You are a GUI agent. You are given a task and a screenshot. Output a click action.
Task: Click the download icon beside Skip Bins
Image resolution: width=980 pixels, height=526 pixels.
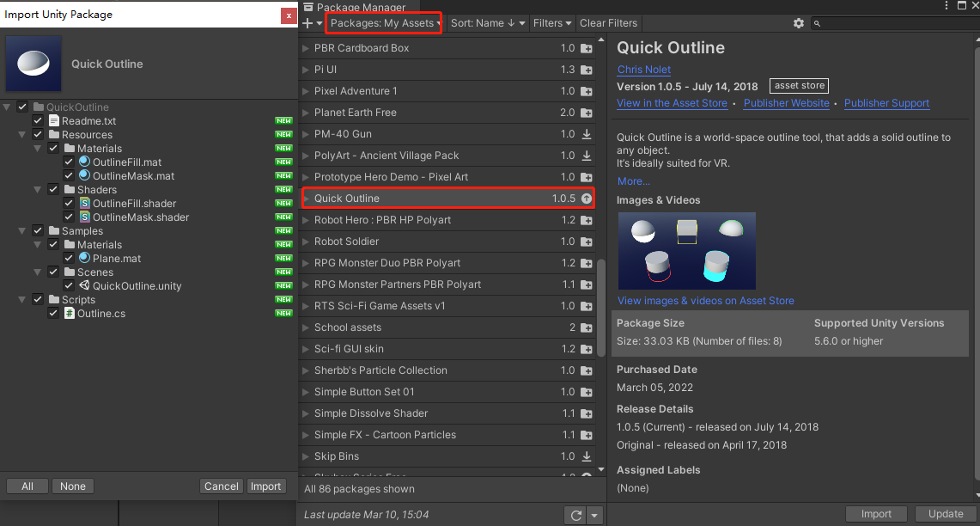tap(587, 456)
